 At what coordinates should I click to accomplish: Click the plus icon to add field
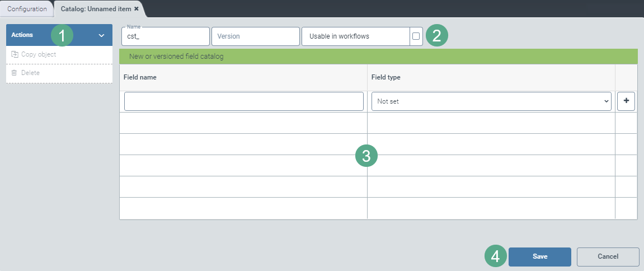pos(626,101)
